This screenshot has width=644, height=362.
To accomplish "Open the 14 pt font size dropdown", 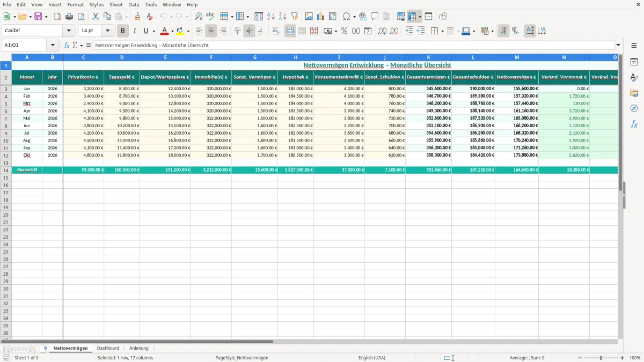I will [107, 31].
